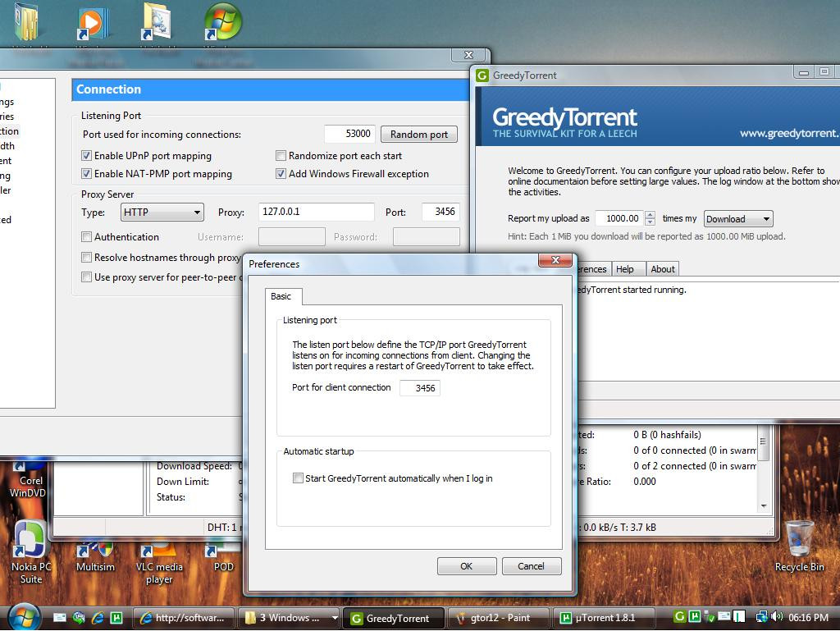
Task: Expand the 3 Windows taskbar group arrow
Action: tap(335, 618)
